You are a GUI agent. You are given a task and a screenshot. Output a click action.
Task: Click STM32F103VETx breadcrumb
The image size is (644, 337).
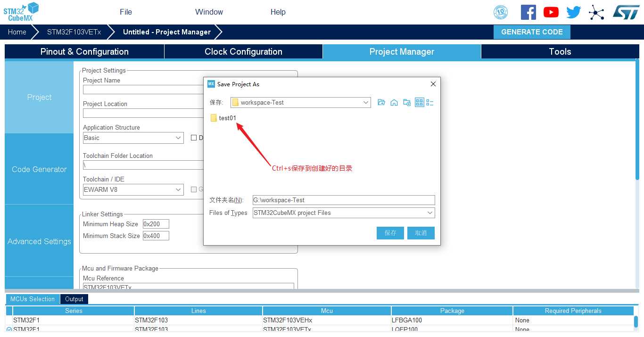(x=74, y=32)
